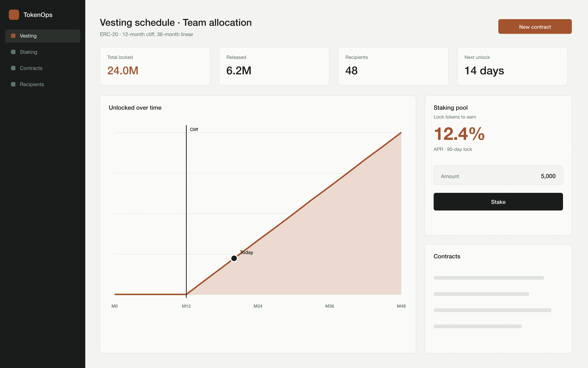Click the Contracts panel heading
Viewport: 588px width, 368px height.
point(447,256)
